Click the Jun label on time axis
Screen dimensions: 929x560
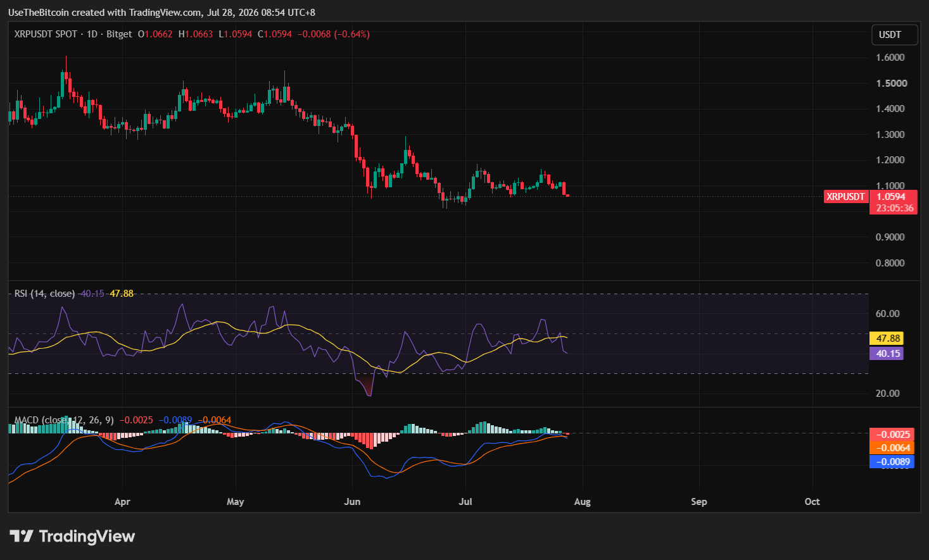[x=352, y=502]
